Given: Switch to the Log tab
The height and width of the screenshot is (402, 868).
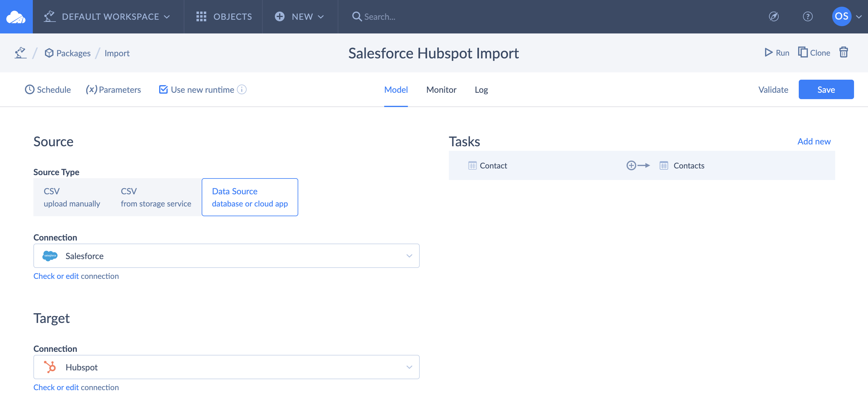Looking at the screenshot, I should click(481, 90).
